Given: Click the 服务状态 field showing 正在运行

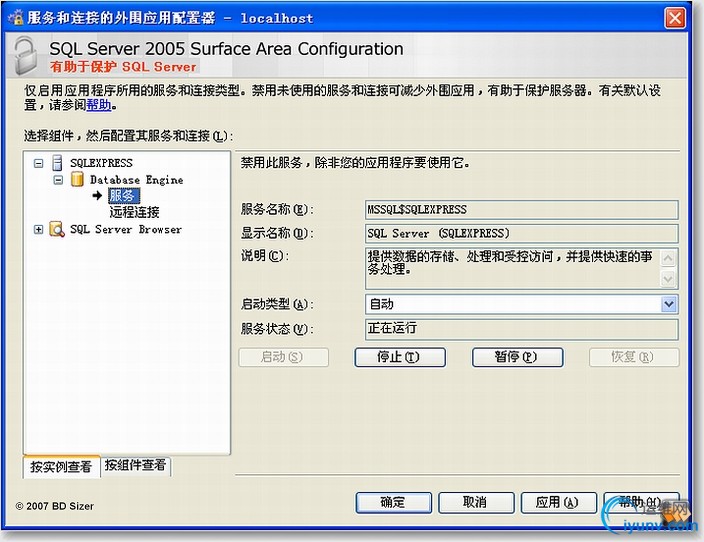Looking at the screenshot, I should [522, 329].
